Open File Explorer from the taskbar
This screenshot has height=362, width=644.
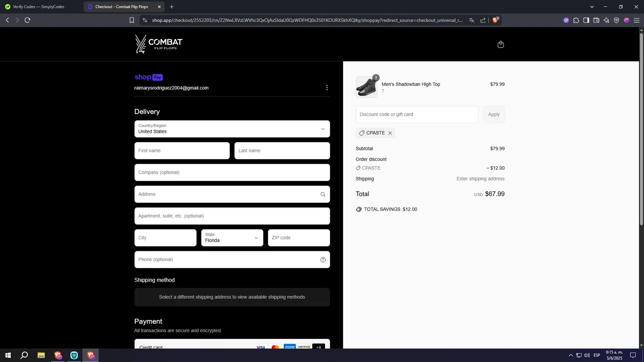(x=41, y=355)
